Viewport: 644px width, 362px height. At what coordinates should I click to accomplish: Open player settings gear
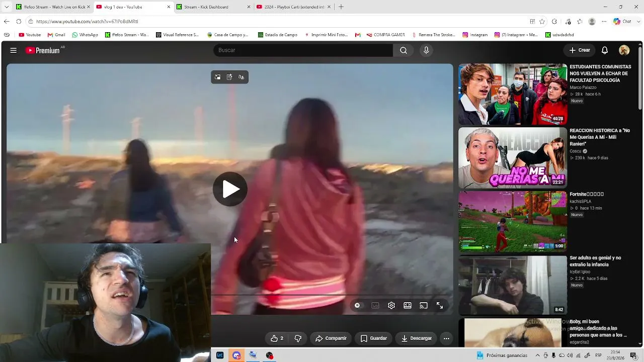click(391, 305)
